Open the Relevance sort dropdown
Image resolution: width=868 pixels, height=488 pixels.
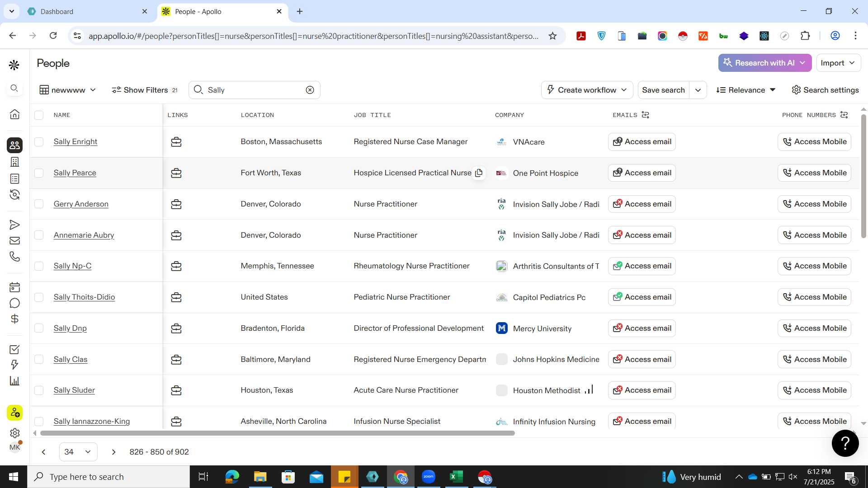746,90
